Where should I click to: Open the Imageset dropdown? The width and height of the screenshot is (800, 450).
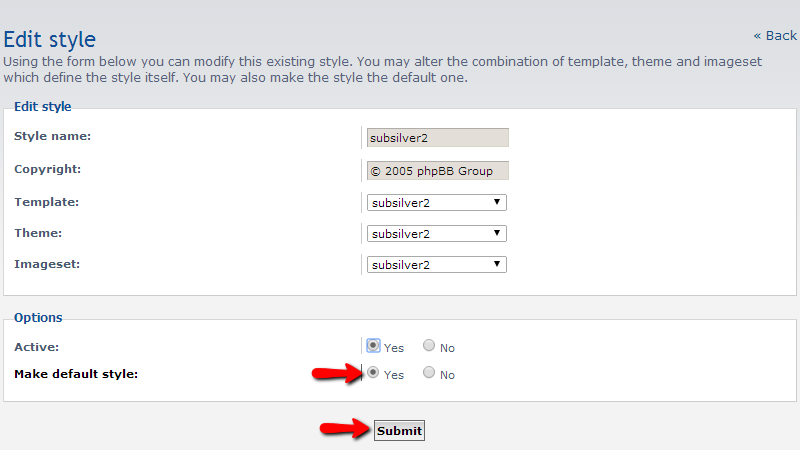pyautogui.click(x=437, y=265)
